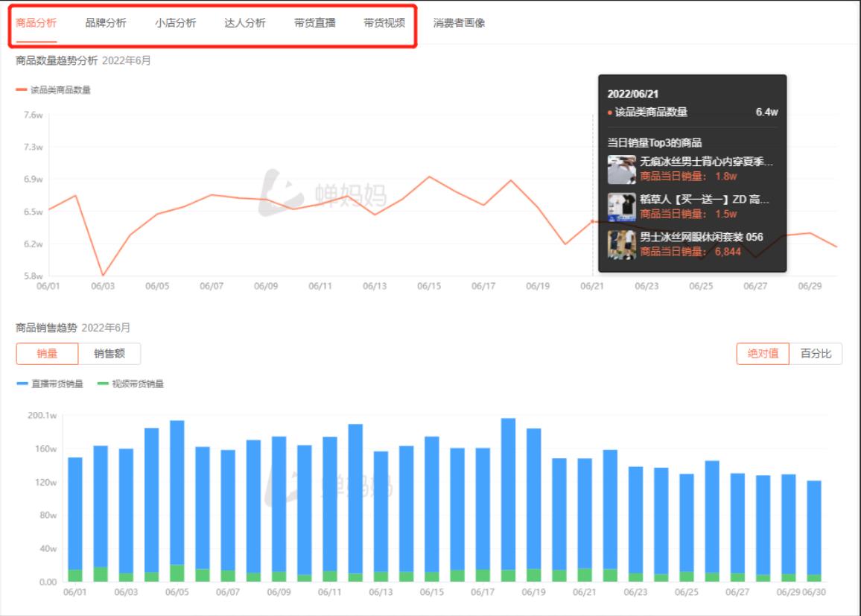Click the 商品销售趋势 section title

pos(46,328)
